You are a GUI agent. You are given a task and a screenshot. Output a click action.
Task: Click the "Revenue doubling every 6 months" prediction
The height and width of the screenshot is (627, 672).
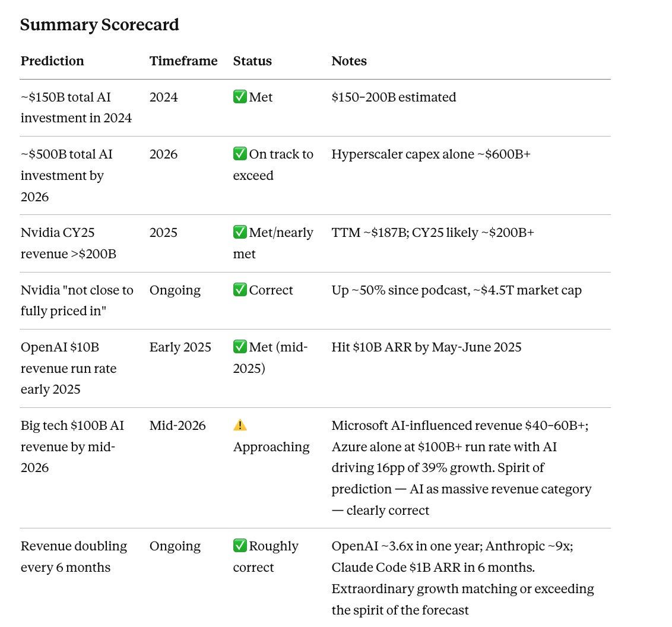tap(74, 556)
